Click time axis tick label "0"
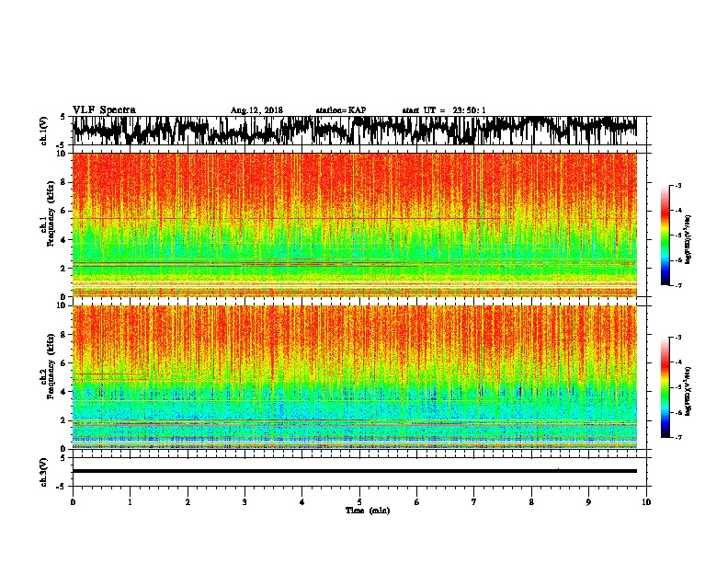Screen dimensions: 728x563 [73, 502]
